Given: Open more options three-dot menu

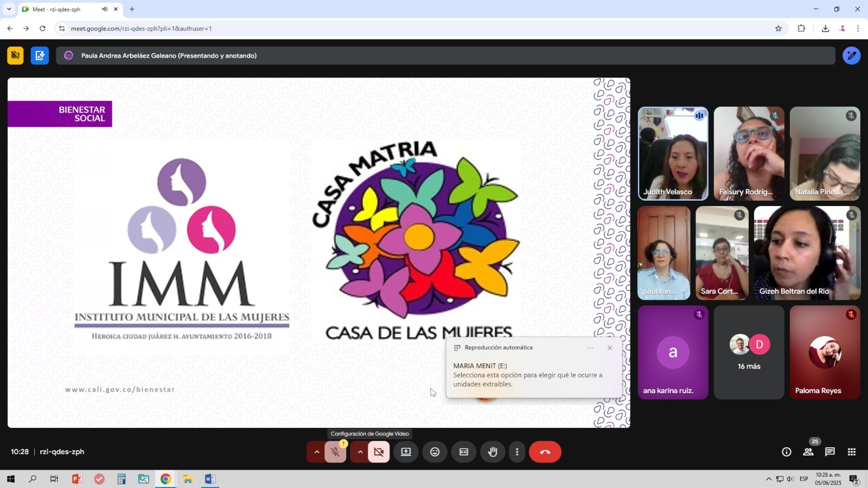Looking at the screenshot, I should click(x=517, y=452).
